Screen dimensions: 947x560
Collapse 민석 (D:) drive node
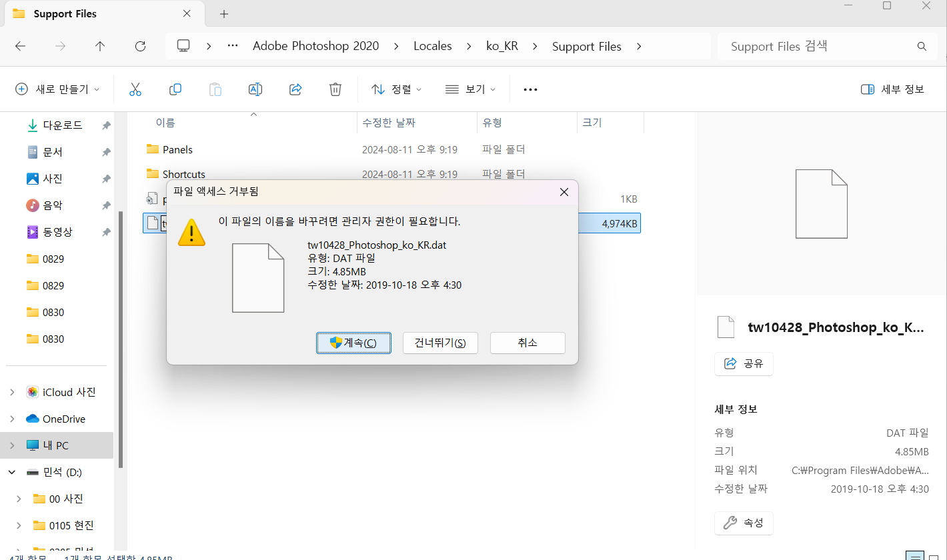(x=12, y=472)
